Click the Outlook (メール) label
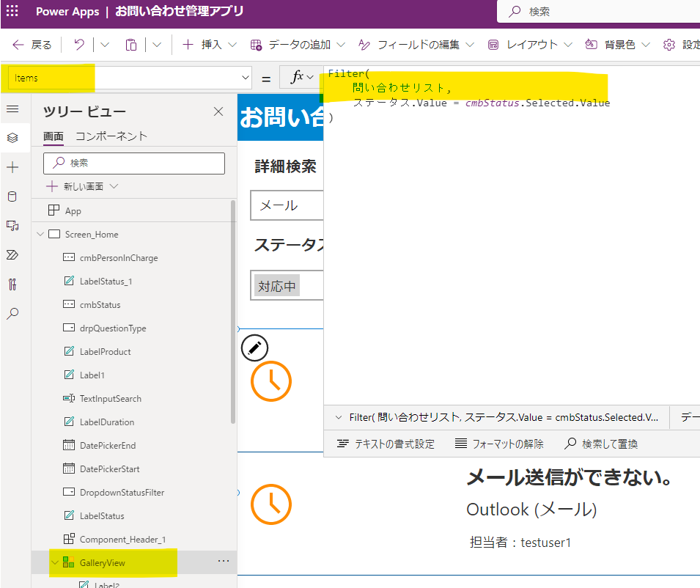This screenshot has height=588, width=700. pos(531,510)
